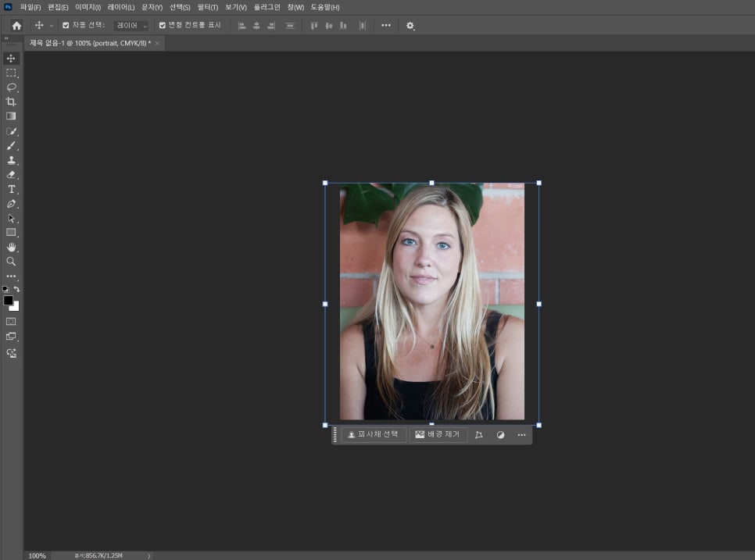Screen dimensions: 755x560
Task: Select the Rectangular Marquee tool
Action: tap(11, 73)
